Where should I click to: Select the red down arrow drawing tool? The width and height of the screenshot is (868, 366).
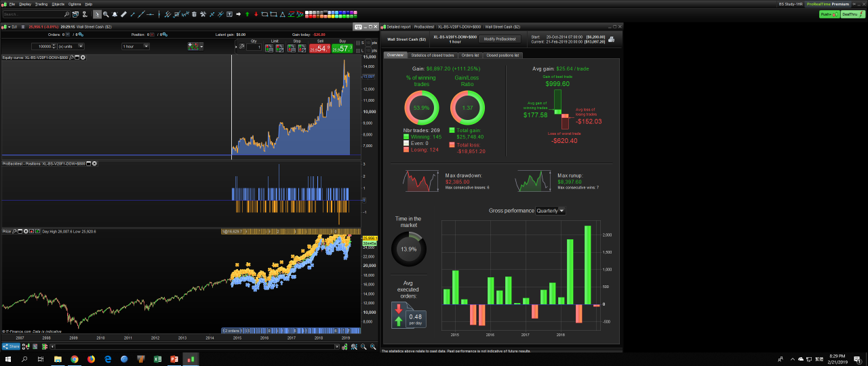pyautogui.click(x=256, y=14)
